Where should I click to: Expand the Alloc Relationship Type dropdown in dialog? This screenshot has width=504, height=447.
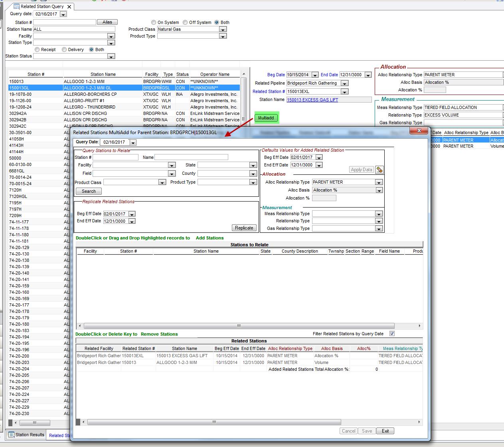click(x=379, y=182)
